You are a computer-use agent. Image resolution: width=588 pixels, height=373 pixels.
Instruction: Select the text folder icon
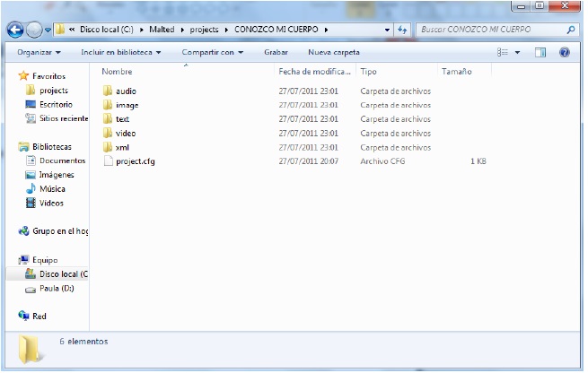(x=108, y=118)
